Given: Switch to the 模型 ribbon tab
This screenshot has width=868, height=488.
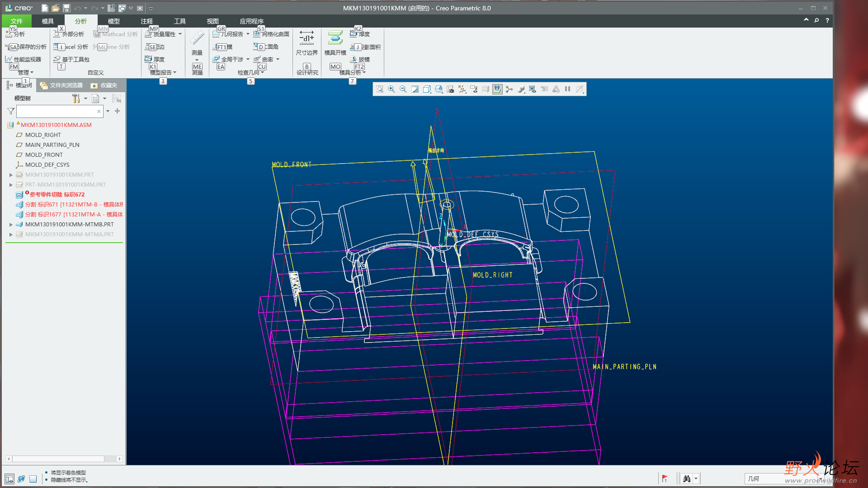Looking at the screenshot, I should pyautogui.click(x=114, y=21).
